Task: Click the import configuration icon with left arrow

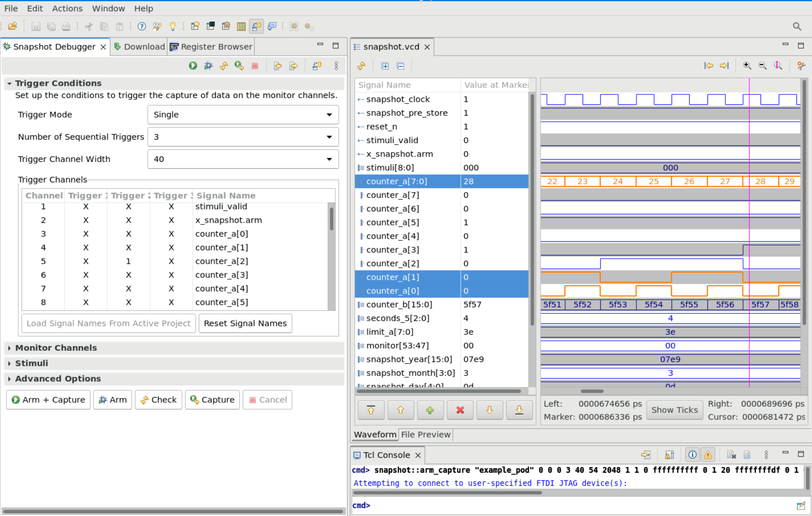Action: tap(278, 66)
